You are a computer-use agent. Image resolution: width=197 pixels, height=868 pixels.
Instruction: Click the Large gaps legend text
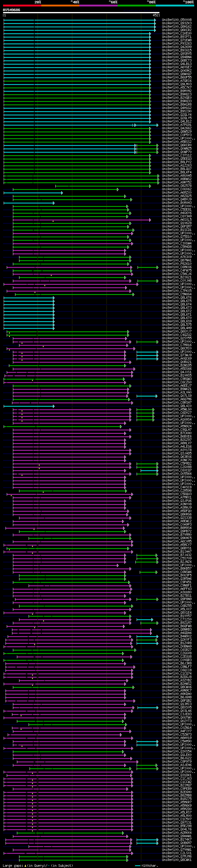(x=38, y=865)
